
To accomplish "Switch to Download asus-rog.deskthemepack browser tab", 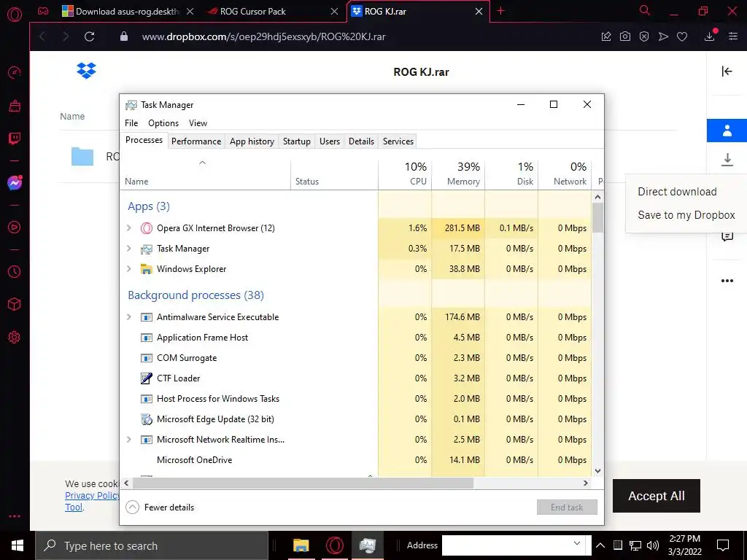I will [x=128, y=12].
